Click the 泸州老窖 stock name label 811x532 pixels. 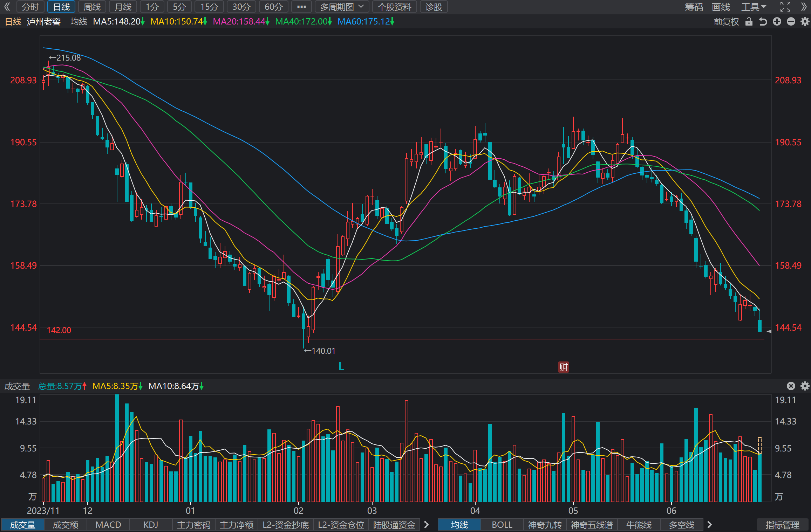44,22
